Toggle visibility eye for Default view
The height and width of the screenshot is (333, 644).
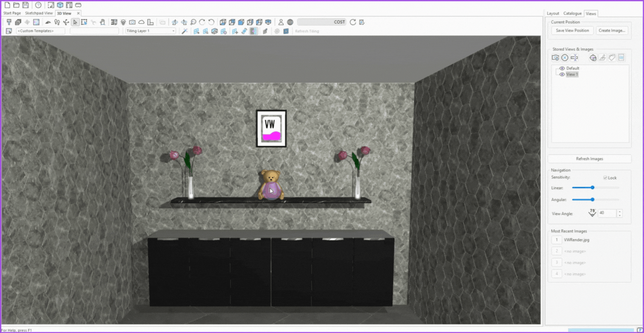click(562, 68)
